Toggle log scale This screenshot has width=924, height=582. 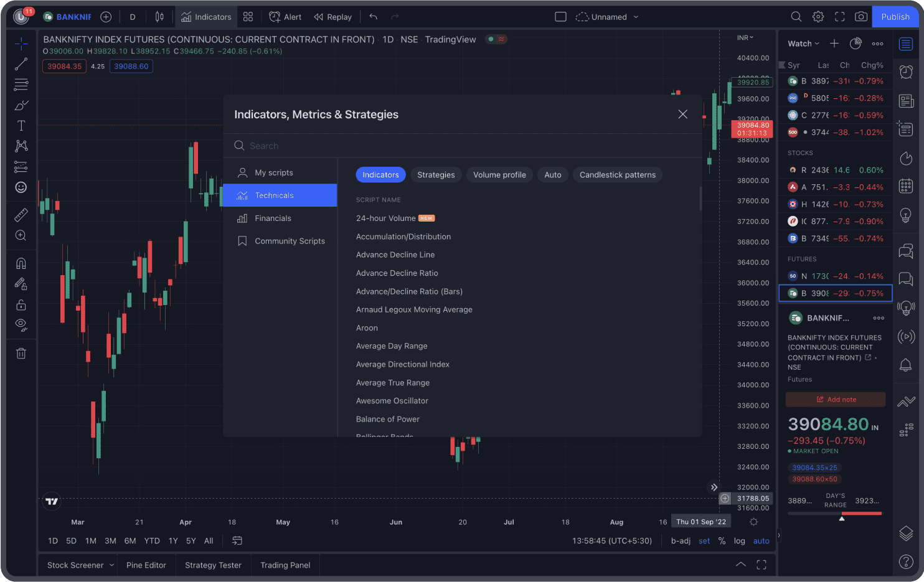click(739, 541)
